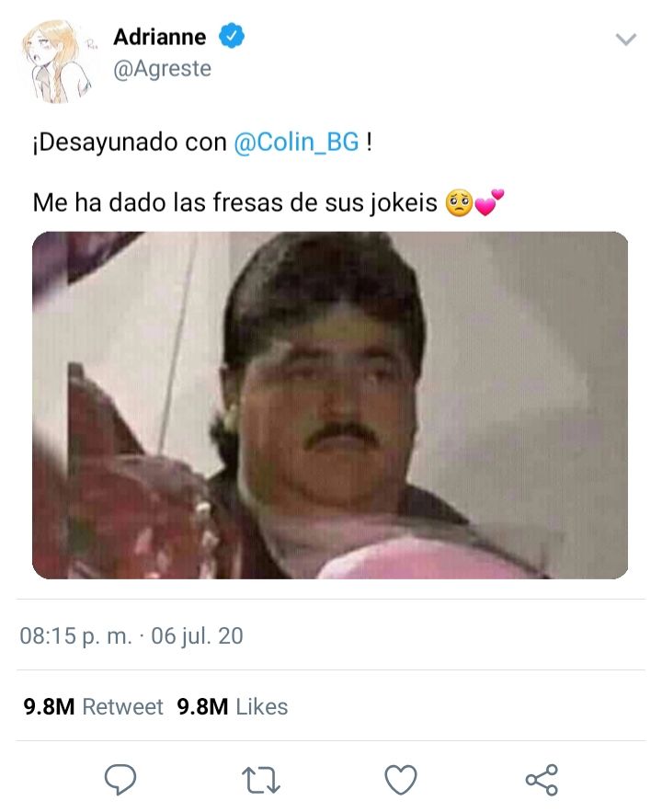Click the retweet arrows icon

261,781
